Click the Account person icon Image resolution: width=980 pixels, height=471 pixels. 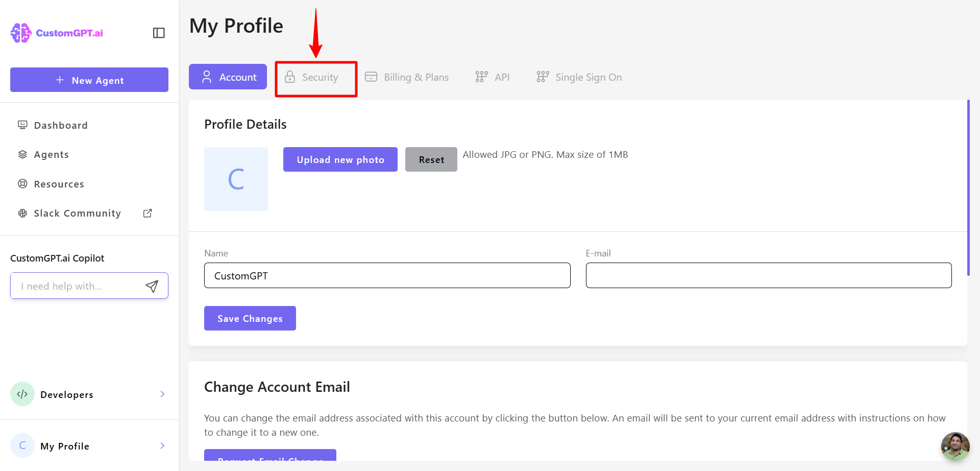[x=207, y=77]
